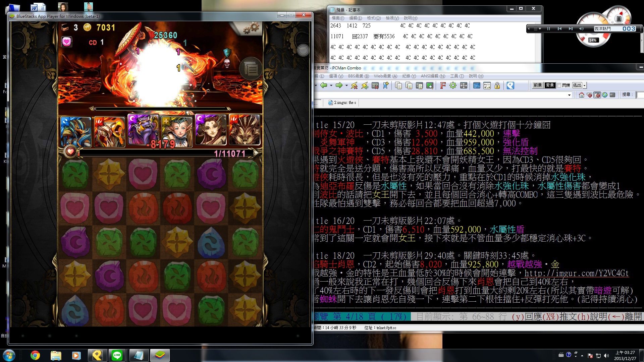Expand the address bar dropdown arrow
The width and height of the screenshot is (644, 362).
[x=569, y=95]
